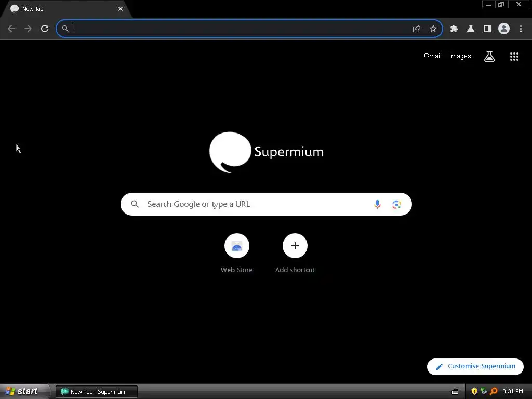Click the Supermium logo
Viewport: 532px width, 399px height.
point(267,152)
